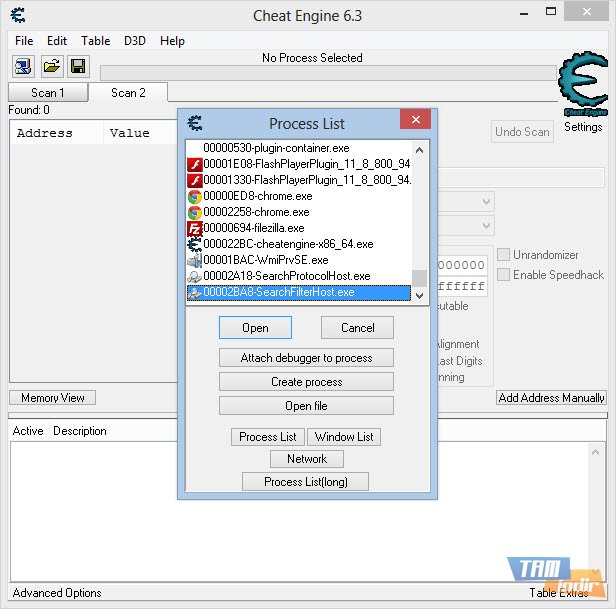
Task: Open Table Extras
Action: (x=559, y=592)
